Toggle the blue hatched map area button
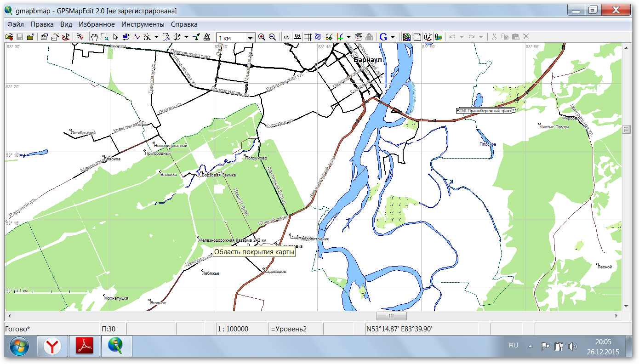 pyautogui.click(x=318, y=37)
